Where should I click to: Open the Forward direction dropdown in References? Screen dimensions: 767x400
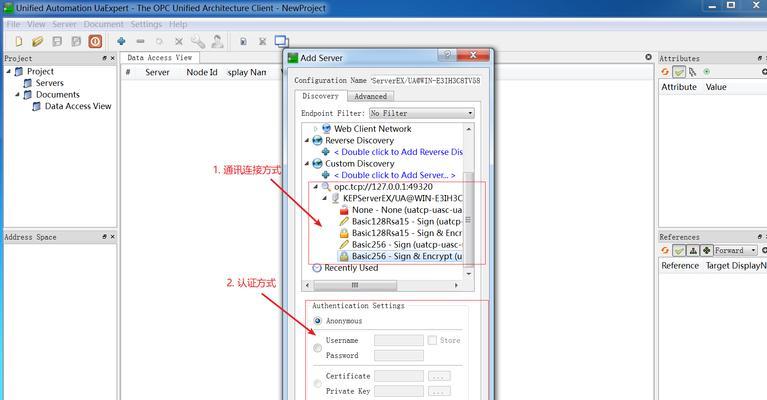coord(735,250)
